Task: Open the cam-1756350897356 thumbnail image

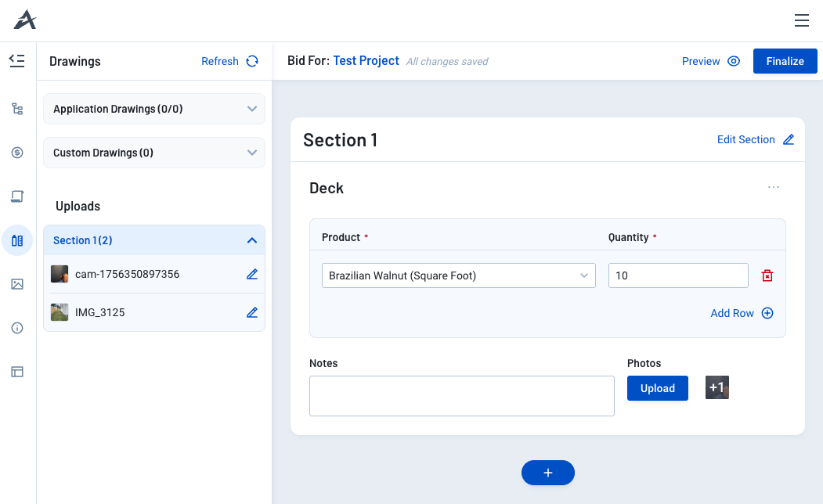Action: (60, 274)
